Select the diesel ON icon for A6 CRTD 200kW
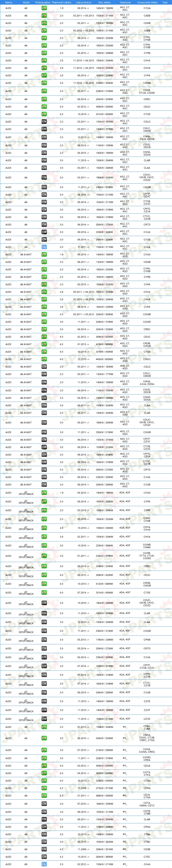Image resolution: width=172 pixels, height=868 pixels. click(x=44, y=225)
